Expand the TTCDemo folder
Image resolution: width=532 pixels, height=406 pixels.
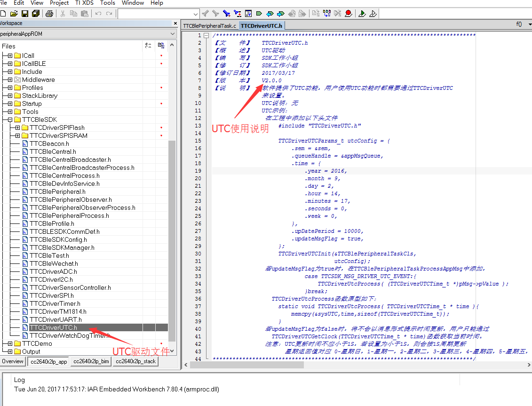[x=10, y=343]
